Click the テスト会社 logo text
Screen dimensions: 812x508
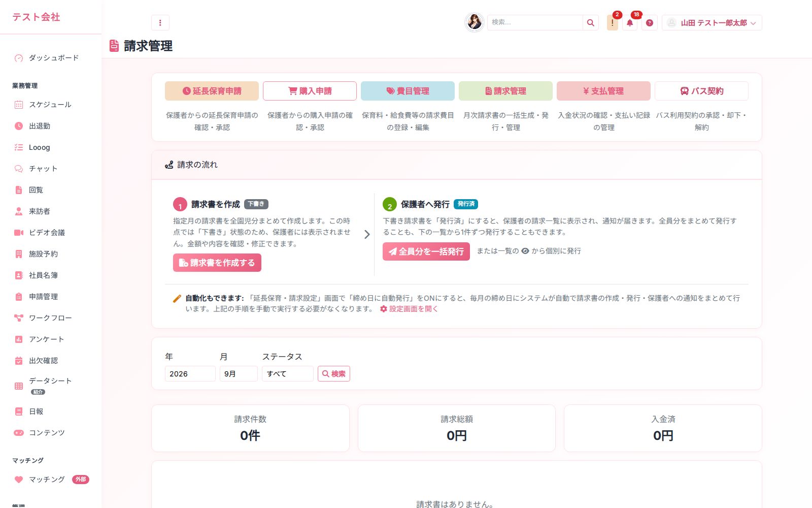click(x=36, y=17)
